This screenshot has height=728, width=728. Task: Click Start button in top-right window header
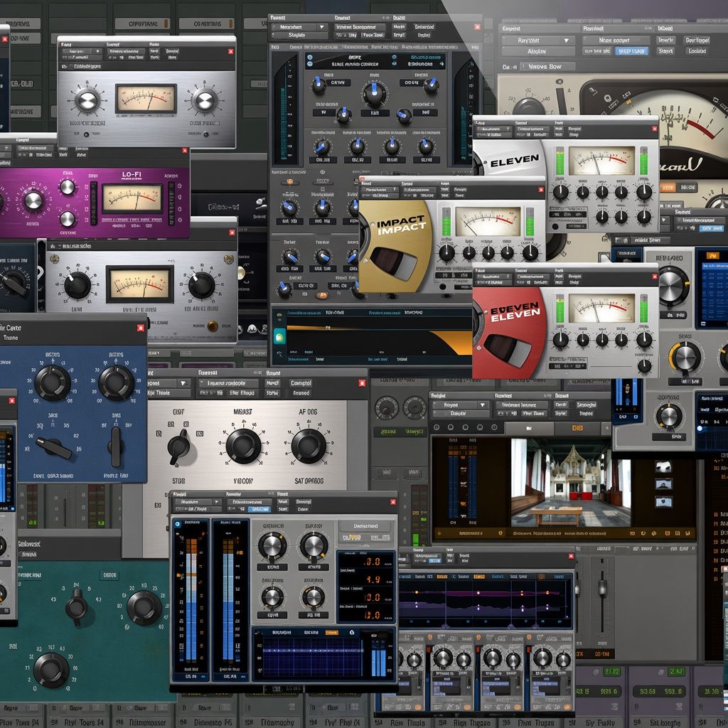[x=665, y=51]
